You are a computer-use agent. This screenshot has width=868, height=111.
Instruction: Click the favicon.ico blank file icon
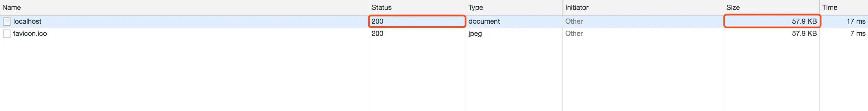(x=7, y=34)
